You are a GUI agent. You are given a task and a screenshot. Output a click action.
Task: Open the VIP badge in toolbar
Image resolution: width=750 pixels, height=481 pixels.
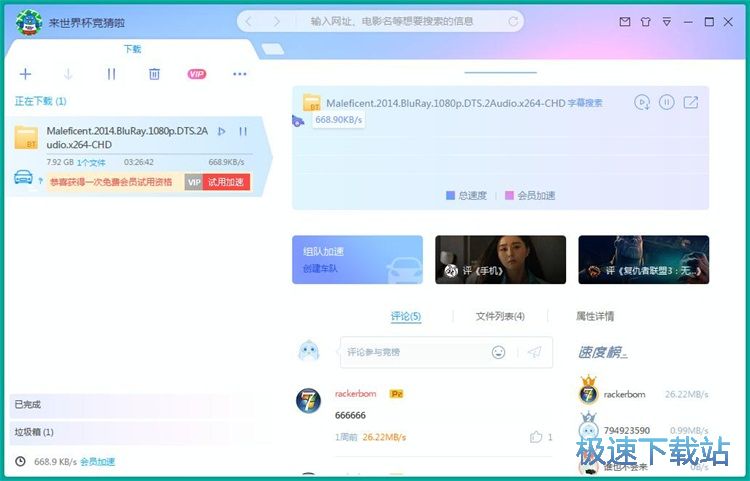click(197, 74)
